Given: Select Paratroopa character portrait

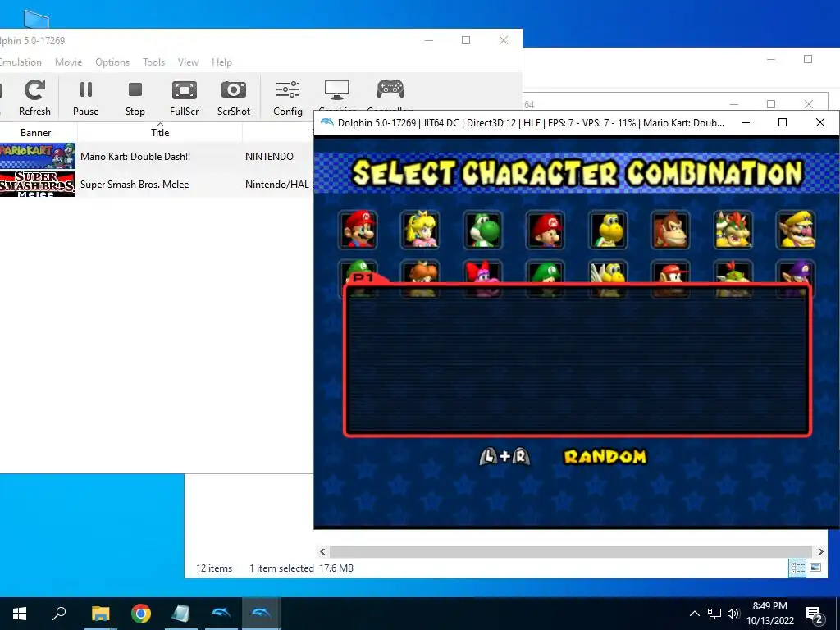Looking at the screenshot, I should tap(608, 272).
